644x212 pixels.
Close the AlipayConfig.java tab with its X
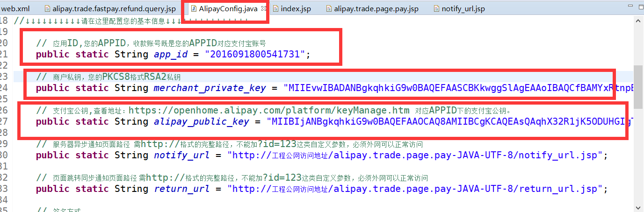tap(263, 8)
